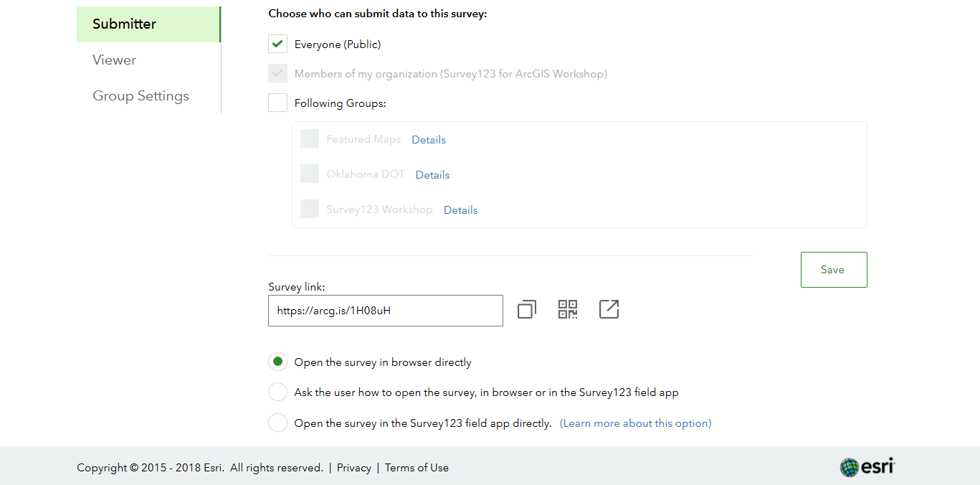Switch to the Submitter tab
This screenshot has width=980, height=485.
[148, 24]
